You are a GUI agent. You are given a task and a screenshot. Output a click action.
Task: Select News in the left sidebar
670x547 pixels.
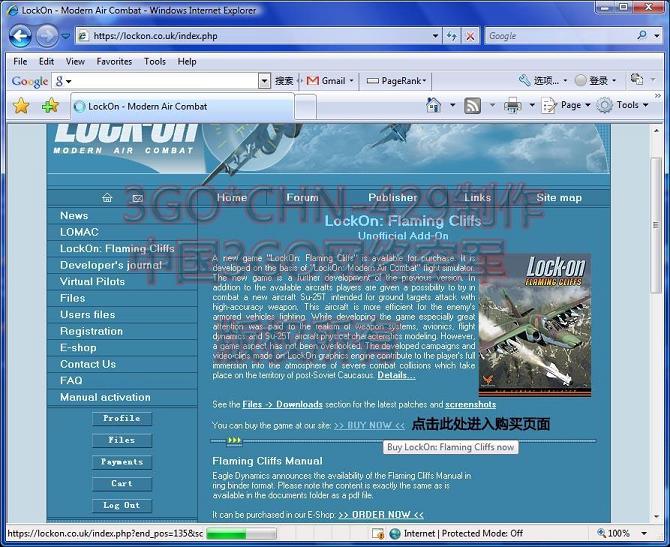[x=74, y=216]
